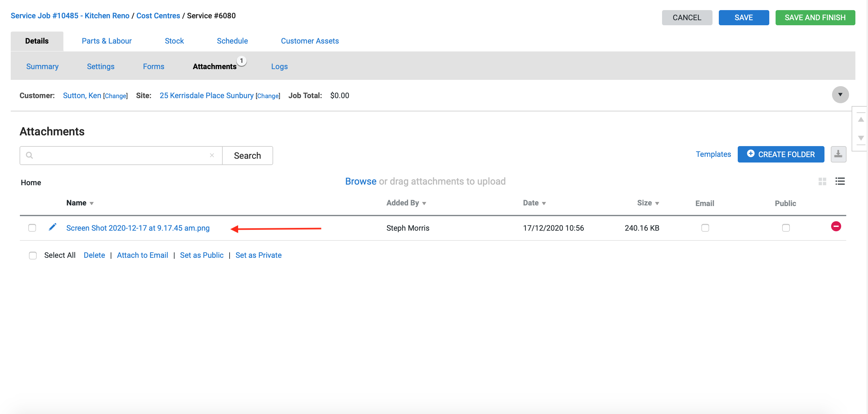Open the Parts & Labour tab
The image size is (868, 414).
pos(107,41)
